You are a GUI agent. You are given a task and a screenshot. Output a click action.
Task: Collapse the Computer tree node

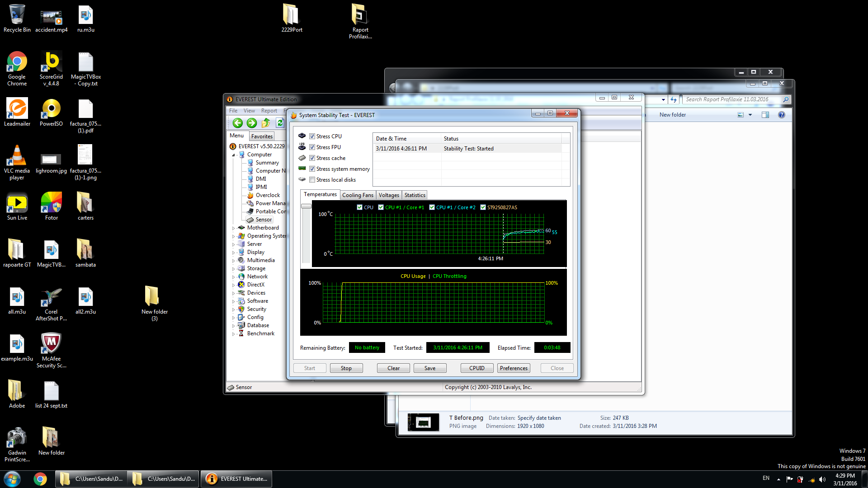234,155
